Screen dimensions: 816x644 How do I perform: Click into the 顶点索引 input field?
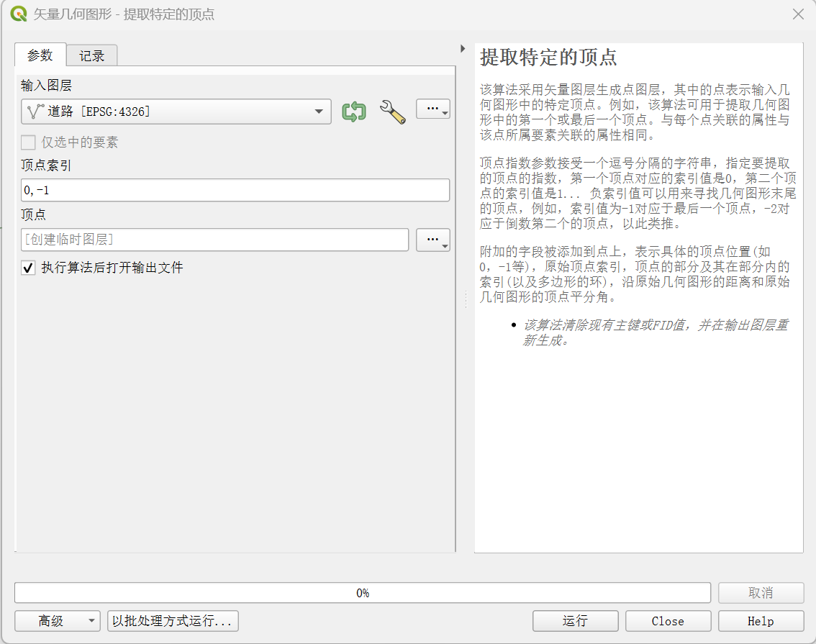coord(235,190)
